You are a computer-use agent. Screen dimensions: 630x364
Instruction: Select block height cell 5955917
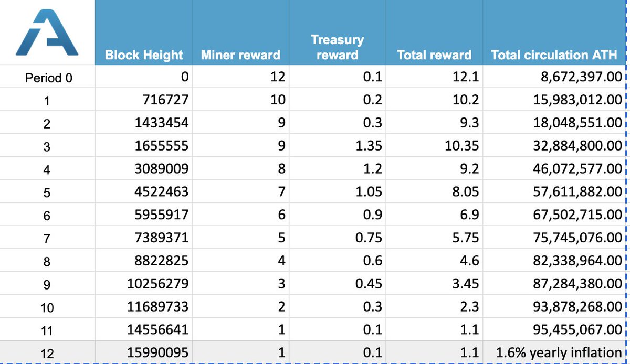[144, 216]
